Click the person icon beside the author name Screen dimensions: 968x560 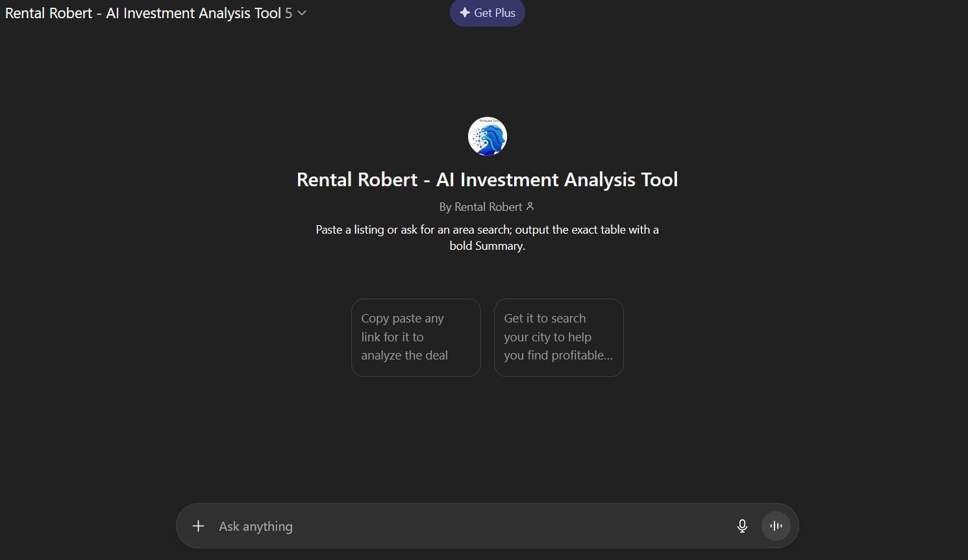point(530,206)
